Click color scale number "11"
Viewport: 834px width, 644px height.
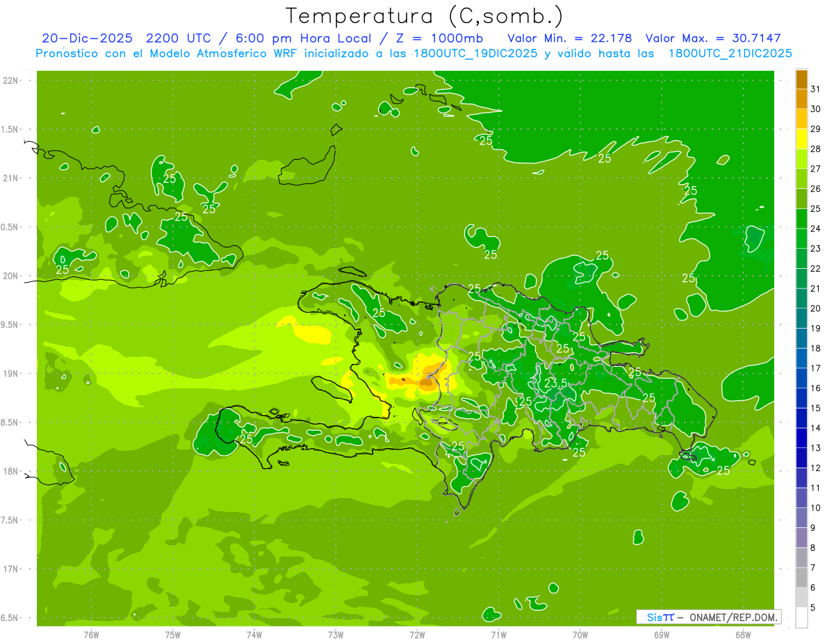(x=815, y=488)
